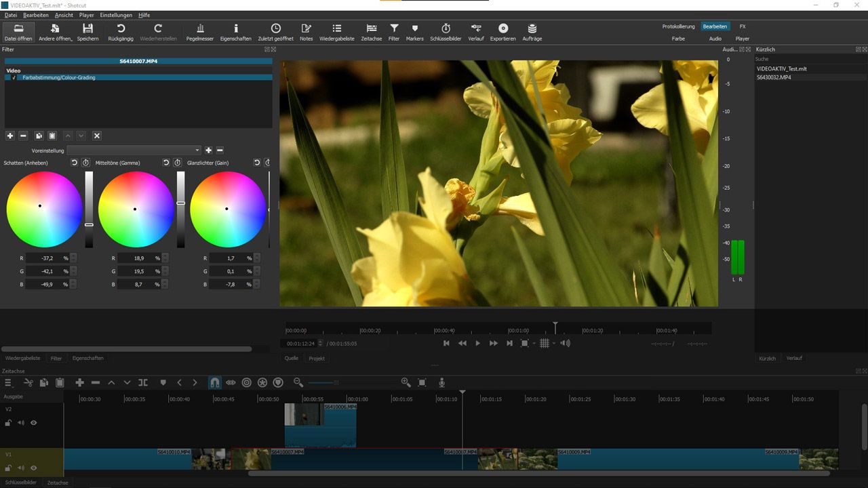Open the Markers panel
Screen dimensions: 868x488
coord(414,30)
